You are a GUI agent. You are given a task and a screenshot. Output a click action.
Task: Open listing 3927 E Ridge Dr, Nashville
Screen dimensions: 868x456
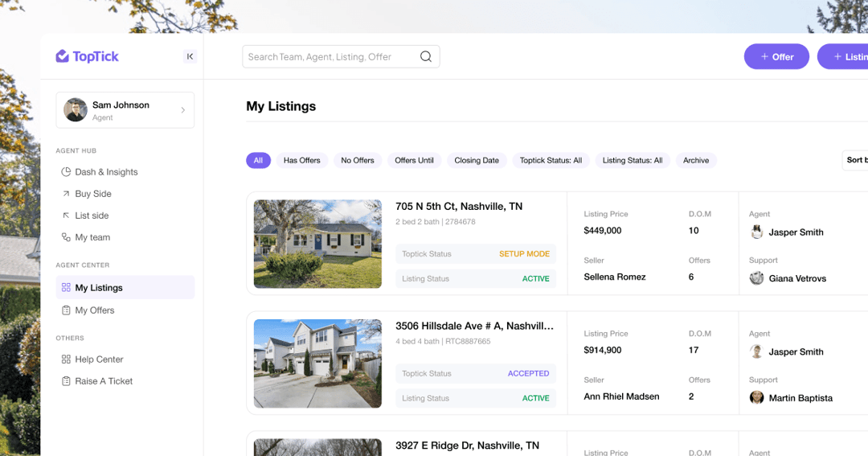pyautogui.click(x=467, y=446)
